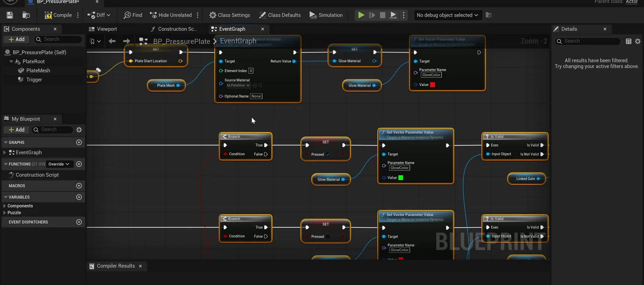Uncheck the Pressed checkbox in upper SET node

[328, 154]
